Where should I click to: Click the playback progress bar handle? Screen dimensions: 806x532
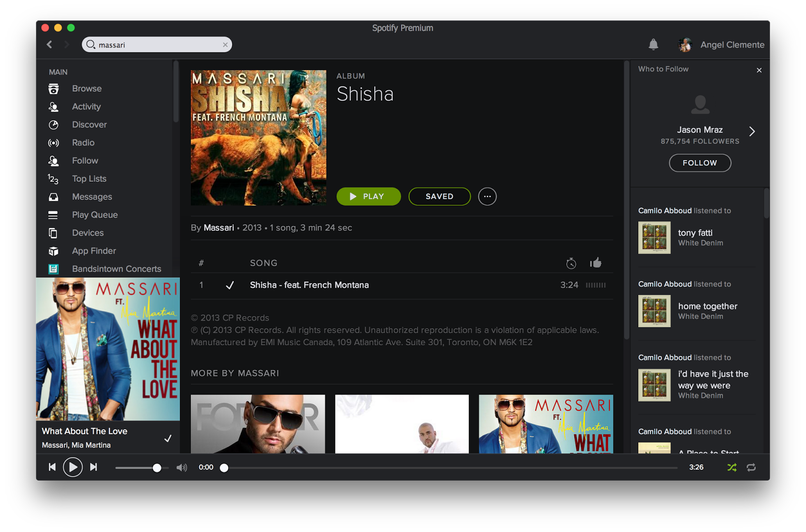[224, 468]
